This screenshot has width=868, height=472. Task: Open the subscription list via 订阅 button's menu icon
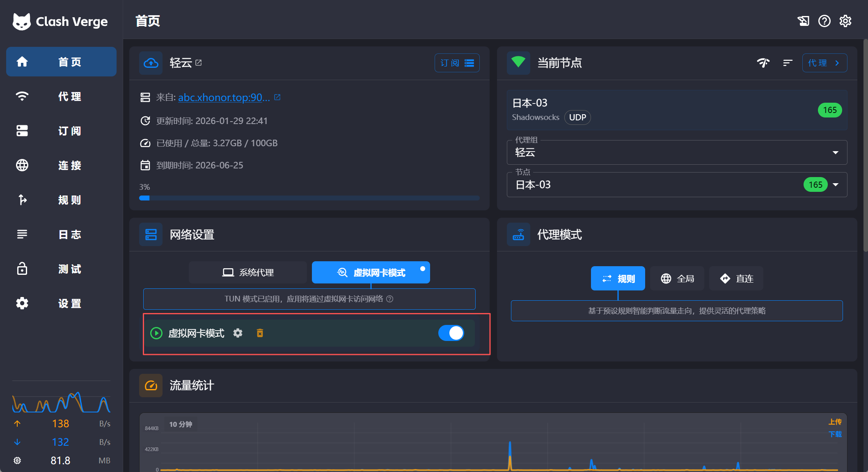tap(469, 62)
